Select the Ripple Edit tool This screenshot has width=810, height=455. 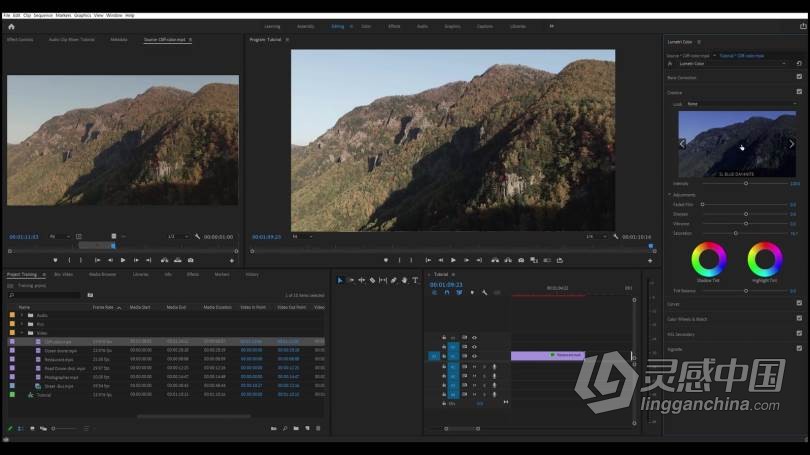click(362, 280)
